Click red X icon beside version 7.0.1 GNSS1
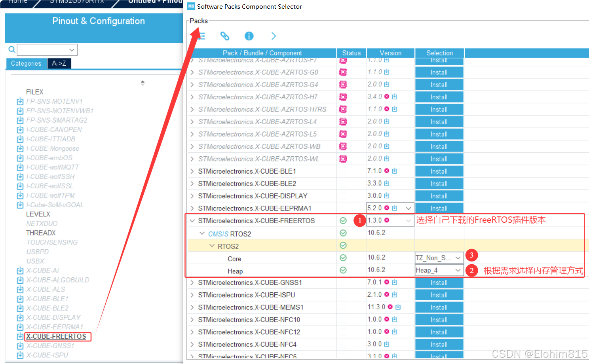589x364 pixels. click(x=387, y=282)
